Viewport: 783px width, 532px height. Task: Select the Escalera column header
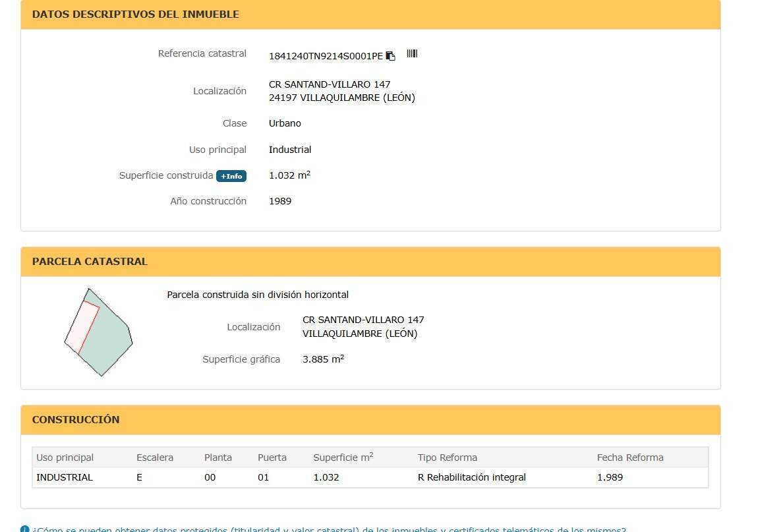[155, 458]
